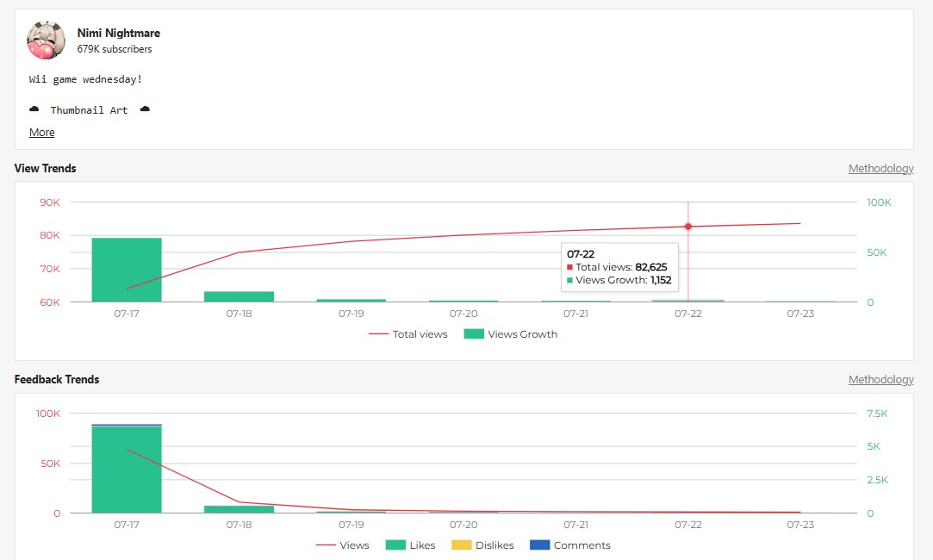The height and width of the screenshot is (560, 933).
Task: Click Views Growth 1,152 in tooltip
Action: point(619,280)
